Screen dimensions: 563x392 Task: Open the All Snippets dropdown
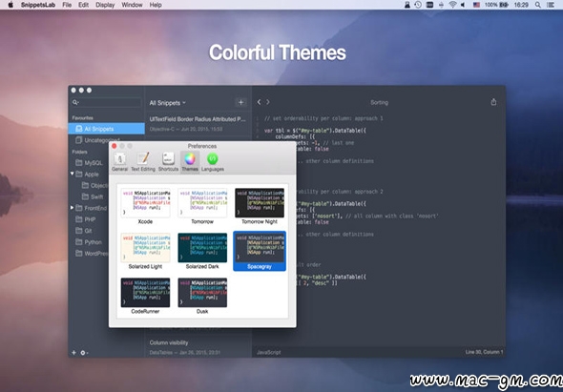click(168, 103)
